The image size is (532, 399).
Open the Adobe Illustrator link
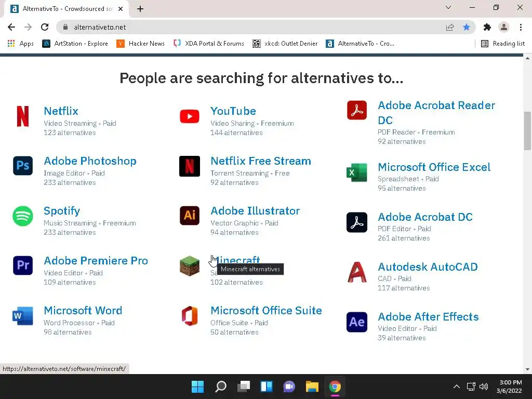pos(255,211)
